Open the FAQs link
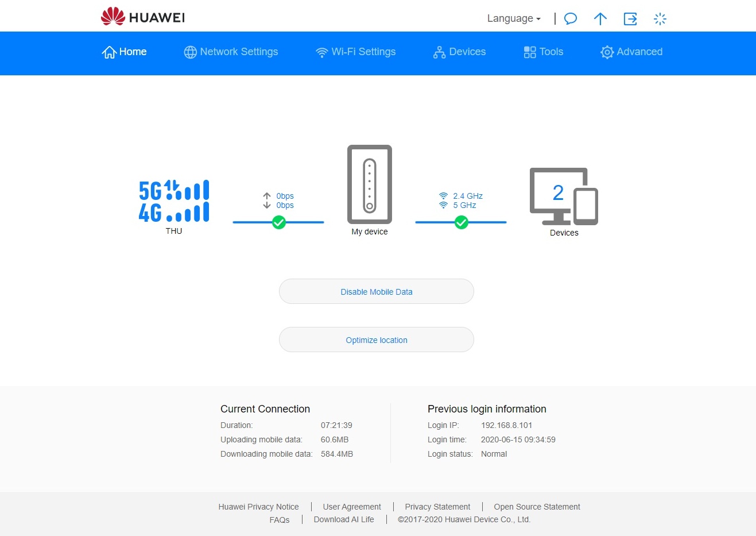756x536 pixels. (x=280, y=520)
